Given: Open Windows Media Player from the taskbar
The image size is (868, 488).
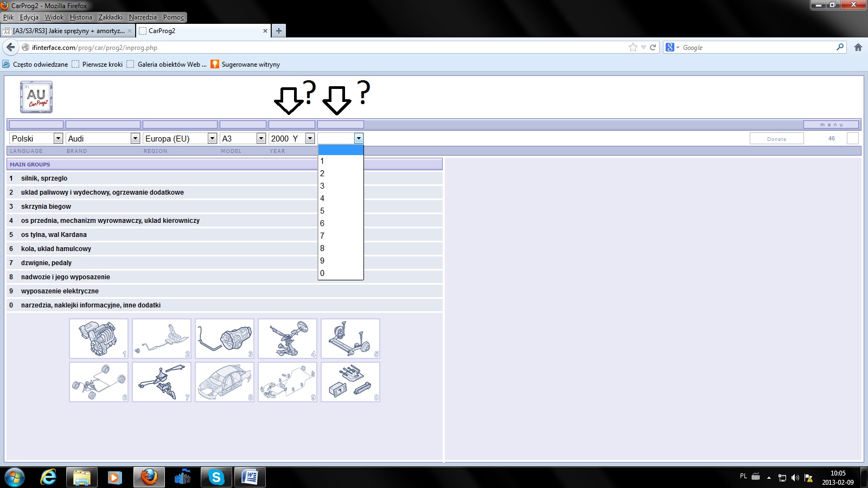Looking at the screenshot, I should tap(114, 477).
